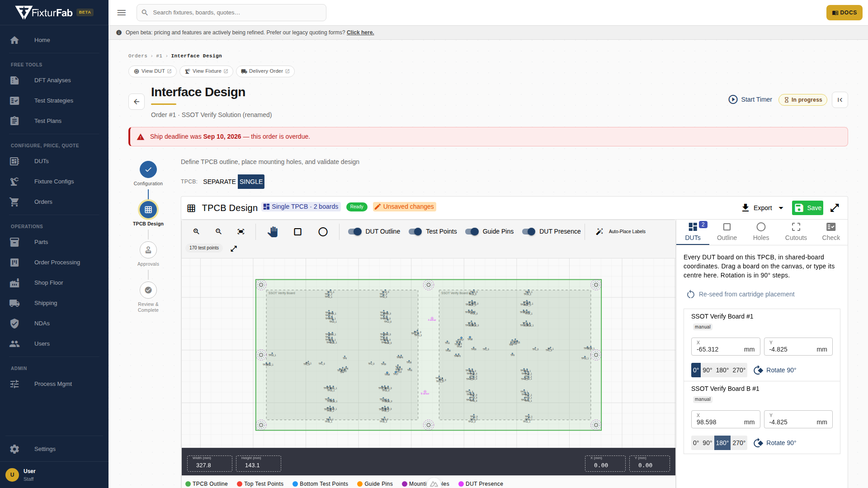Open the Configuration completed step
The height and width of the screenshot is (488, 868).
tap(148, 169)
